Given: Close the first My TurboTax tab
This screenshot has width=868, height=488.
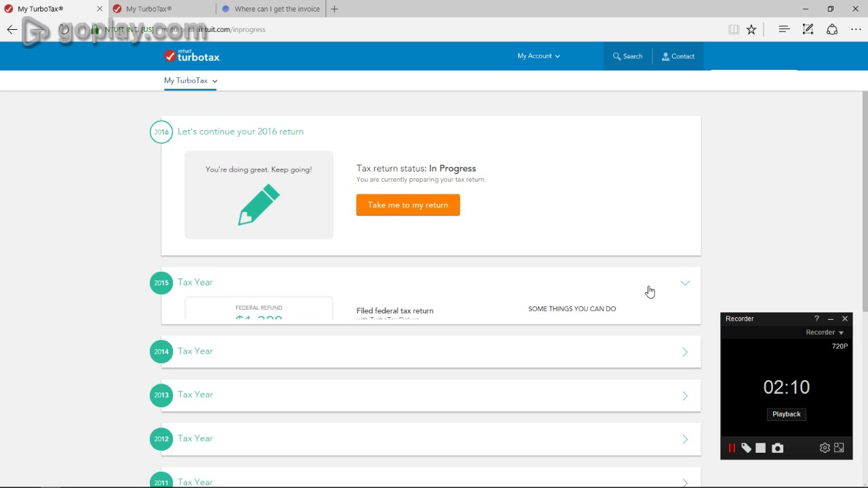Looking at the screenshot, I should point(100,9).
